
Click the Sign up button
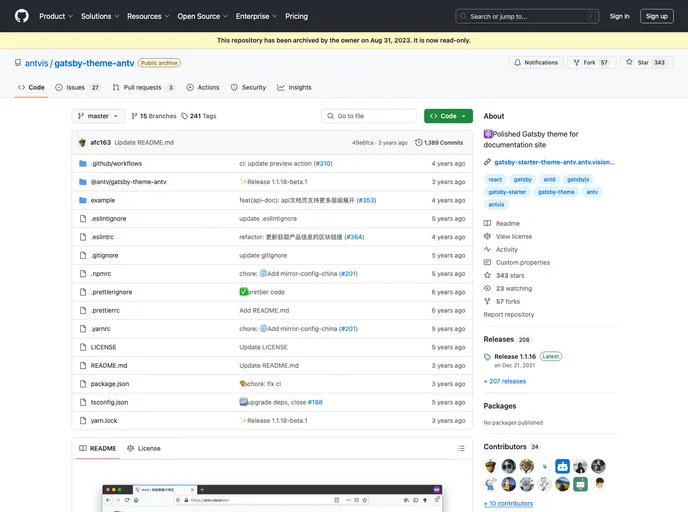(x=656, y=16)
